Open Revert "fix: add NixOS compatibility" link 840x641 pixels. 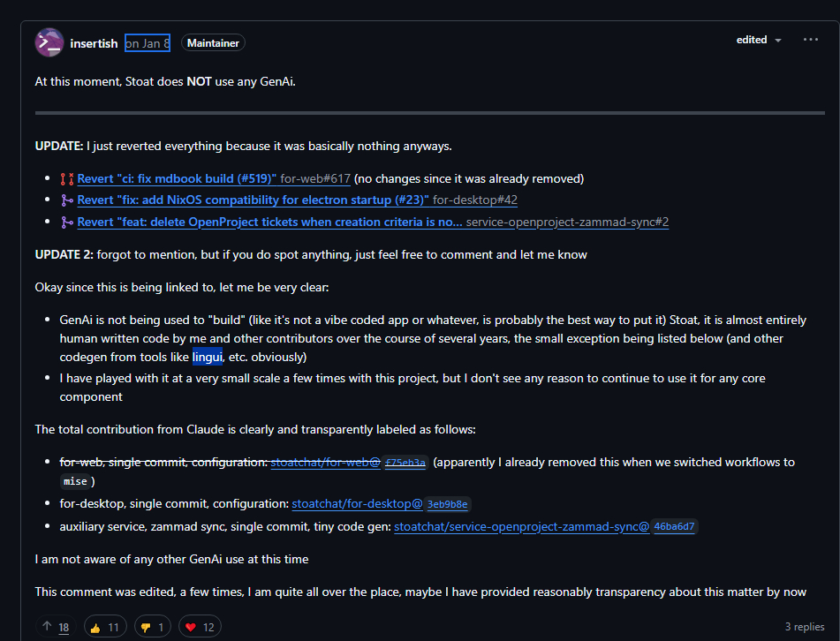pos(253,200)
